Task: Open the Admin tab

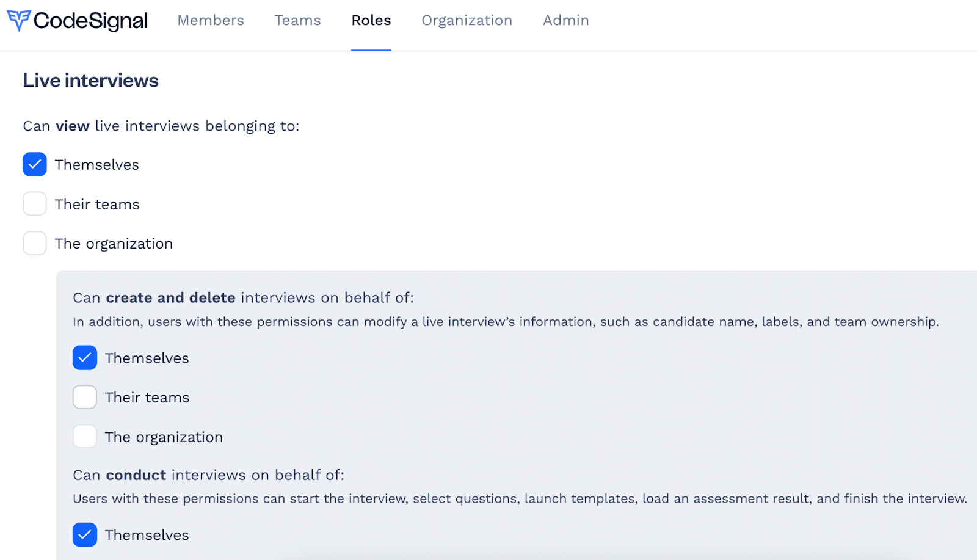Action: 566,20
